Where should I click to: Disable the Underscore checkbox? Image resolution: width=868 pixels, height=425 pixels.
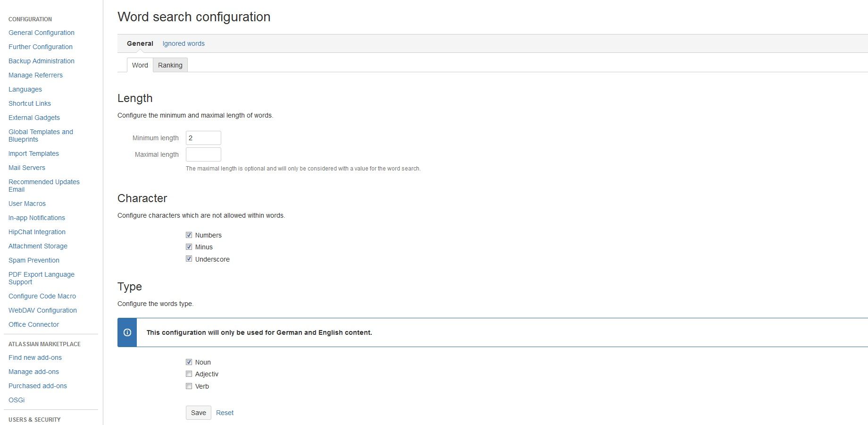[189, 259]
